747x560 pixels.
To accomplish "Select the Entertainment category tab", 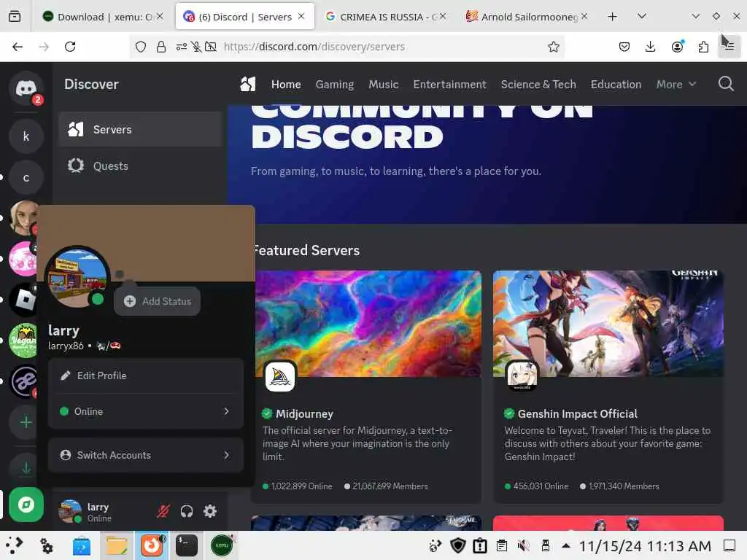I will click(x=449, y=85).
